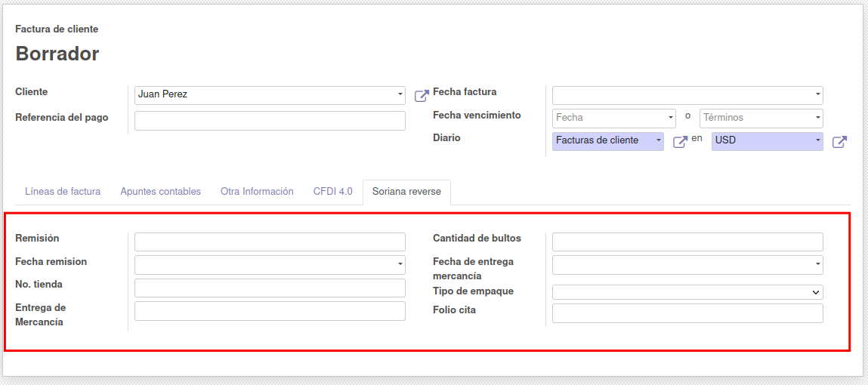Screen dimensions: 868x385
Task: Switch to the Líneas de factura tab
Action: [63, 192]
